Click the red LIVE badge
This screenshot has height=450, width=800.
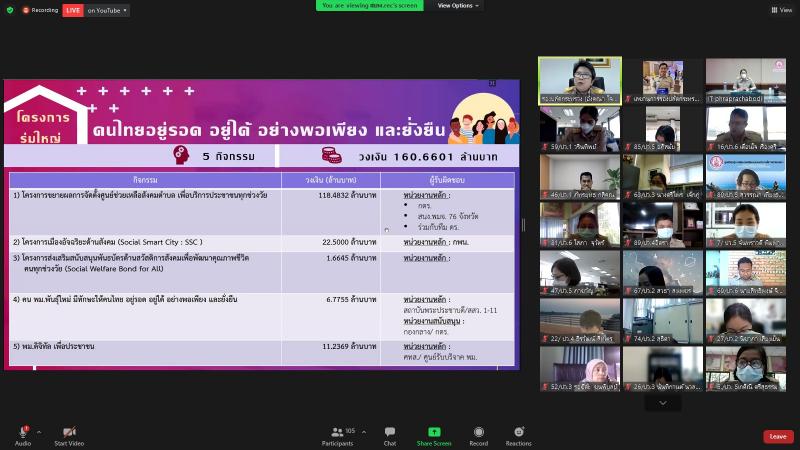click(x=73, y=10)
